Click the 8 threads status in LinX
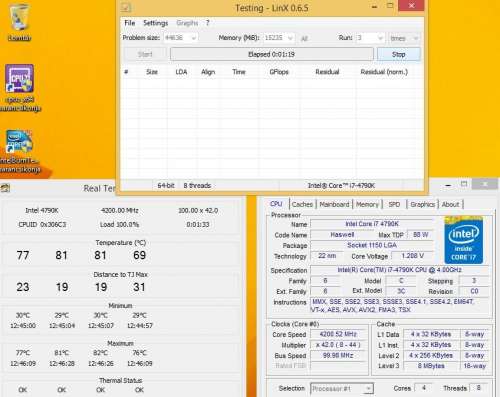The height and width of the screenshot is (397, 500). tap(197, 186)
